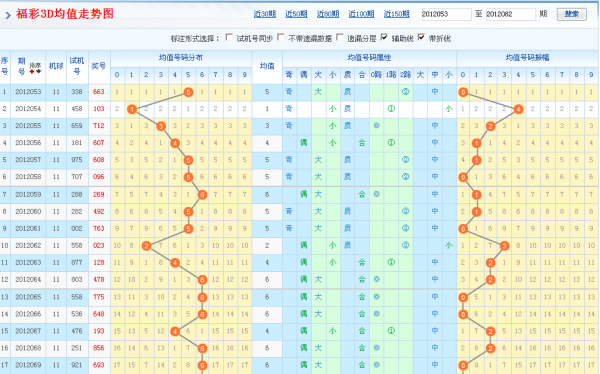Click the 均值号码振幅 column group header
Viewport: 600px width, 374px height.
point(527,58)
